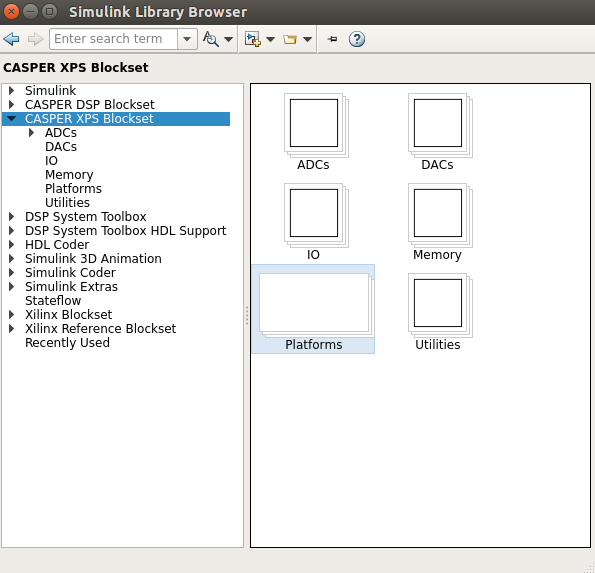The width and height of the screenshot is (595, 573).
Task: Close the Simulink Library Browser window
Action: click(x=11, y=12)
